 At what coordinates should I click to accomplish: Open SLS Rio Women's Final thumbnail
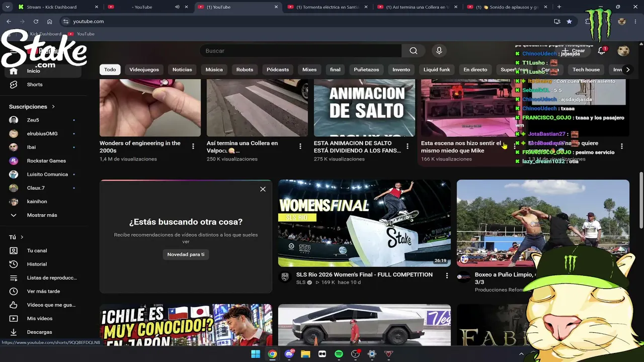point(364,223)
